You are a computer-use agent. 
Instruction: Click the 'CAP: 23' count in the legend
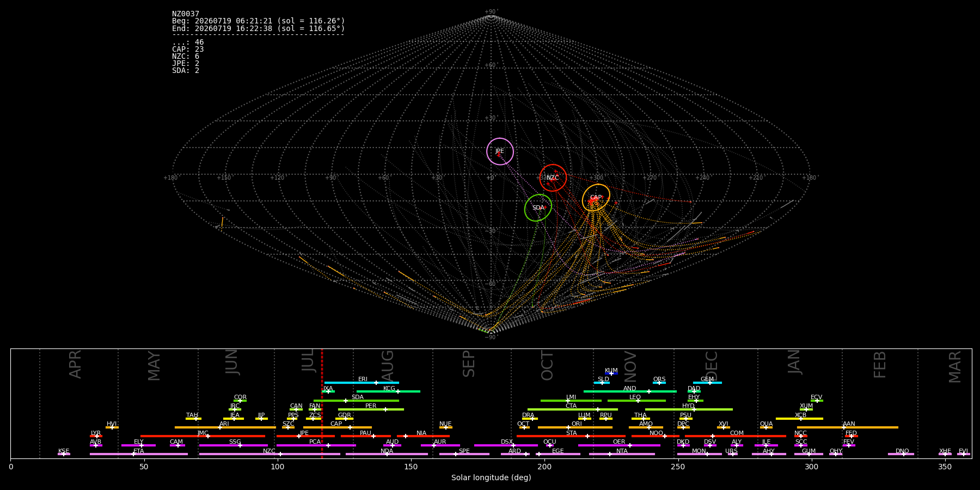(x=188, y=50)
